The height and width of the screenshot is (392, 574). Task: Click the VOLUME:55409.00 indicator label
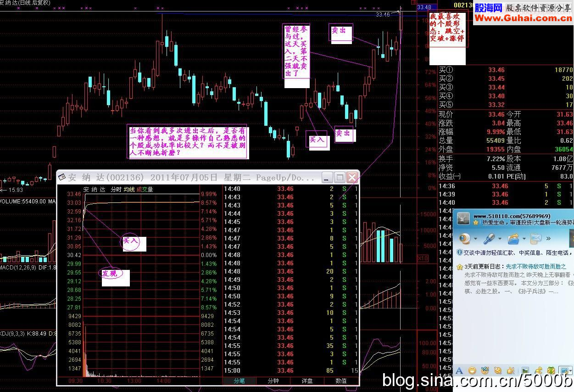pyautogui.click(x=23, y=201)
